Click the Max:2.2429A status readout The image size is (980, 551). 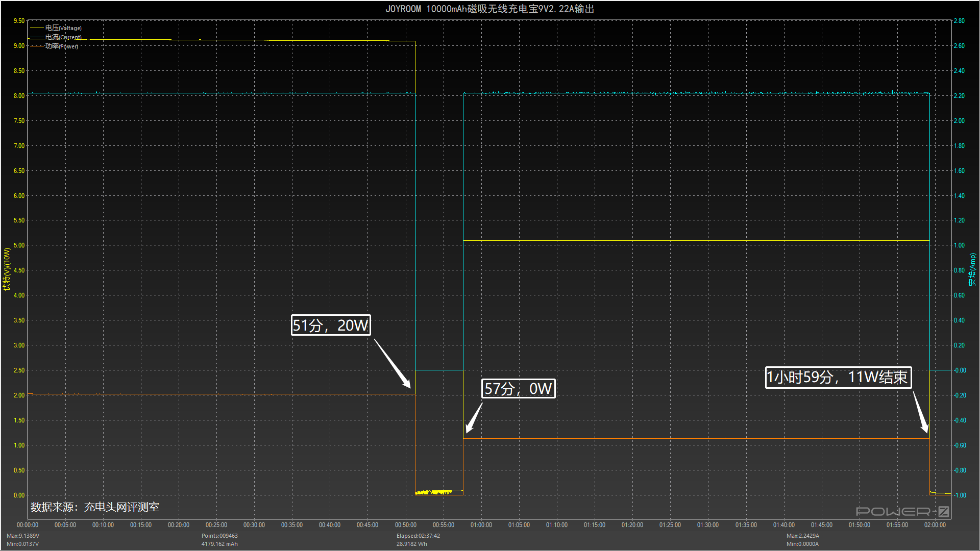[x=802, y=536]
